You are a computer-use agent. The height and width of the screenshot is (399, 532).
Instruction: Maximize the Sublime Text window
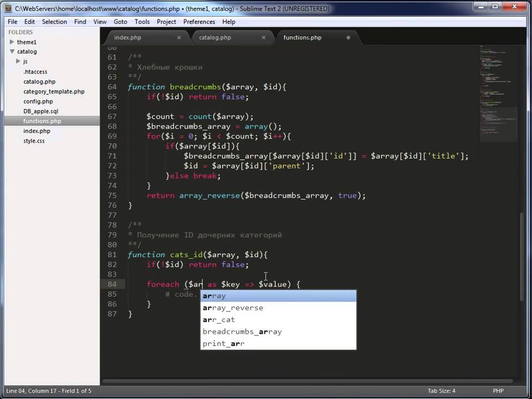495,7
